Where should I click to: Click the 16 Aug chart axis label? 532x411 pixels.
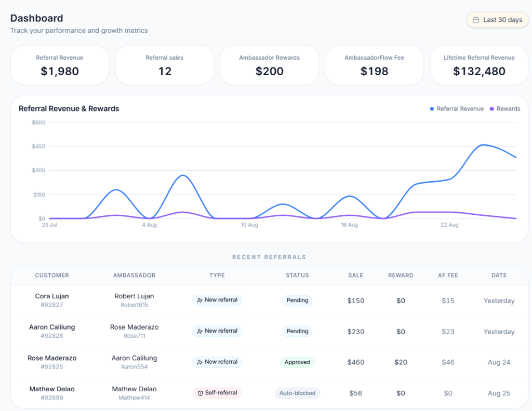click(350, 225)
